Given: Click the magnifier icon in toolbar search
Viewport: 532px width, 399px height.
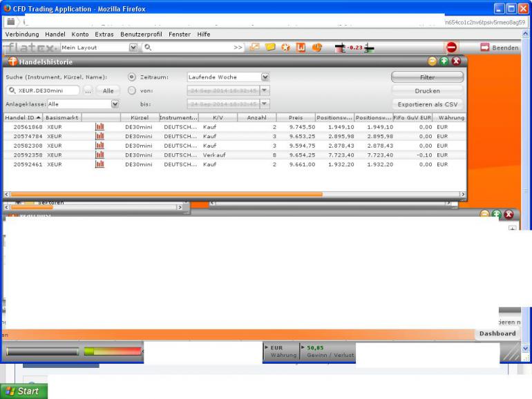Looking at the screenshot, I should pyautogui.click(x=148, y=47).
